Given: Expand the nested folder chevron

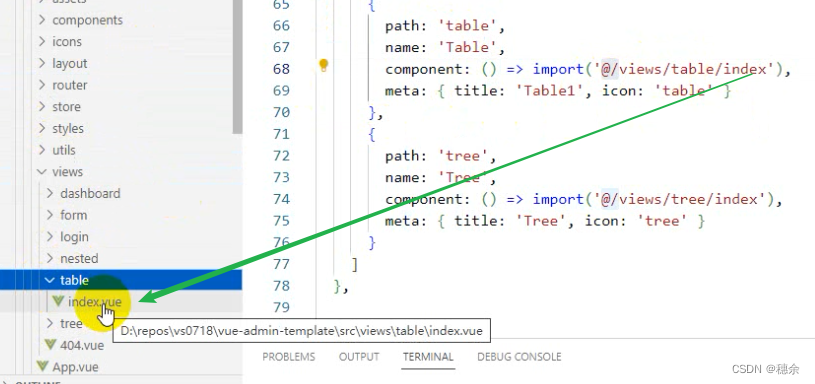Looking at the screenshot, I should [x=50, y=258].
